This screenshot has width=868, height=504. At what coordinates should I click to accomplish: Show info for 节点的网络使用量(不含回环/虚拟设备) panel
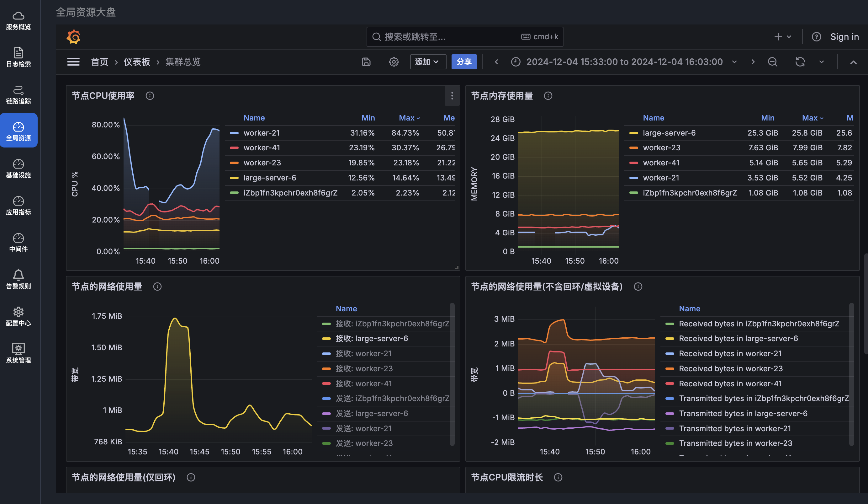[638, 287]
